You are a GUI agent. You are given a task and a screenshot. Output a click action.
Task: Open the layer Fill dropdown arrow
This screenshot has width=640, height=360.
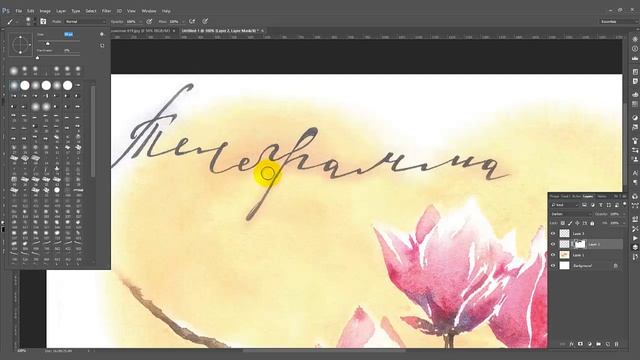coord(624,223)
